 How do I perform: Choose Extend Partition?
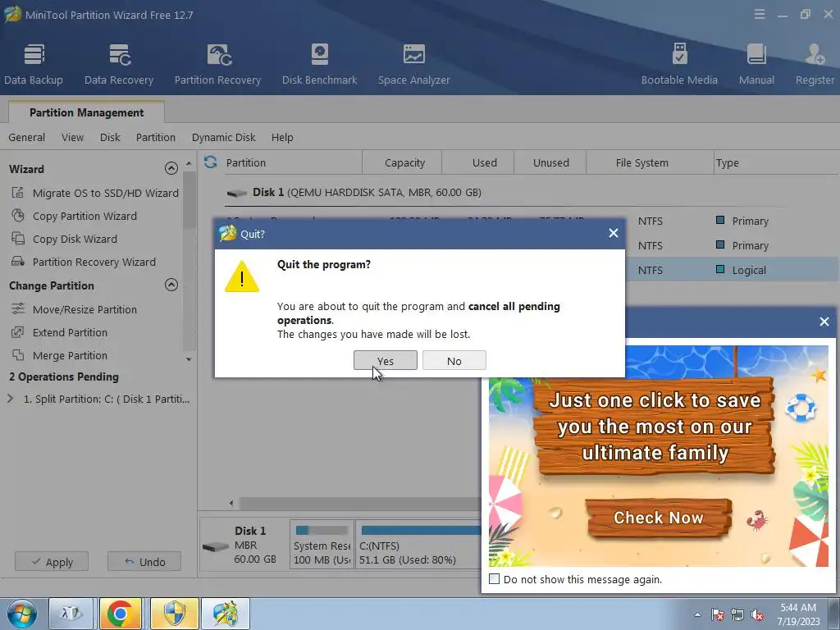click(59, 333)
